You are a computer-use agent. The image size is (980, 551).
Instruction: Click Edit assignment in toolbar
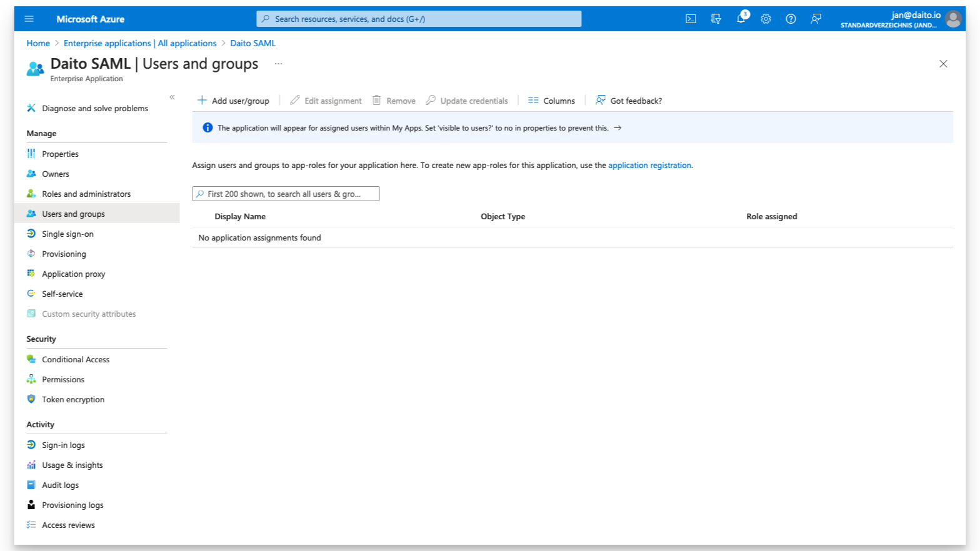click(326, 101)
